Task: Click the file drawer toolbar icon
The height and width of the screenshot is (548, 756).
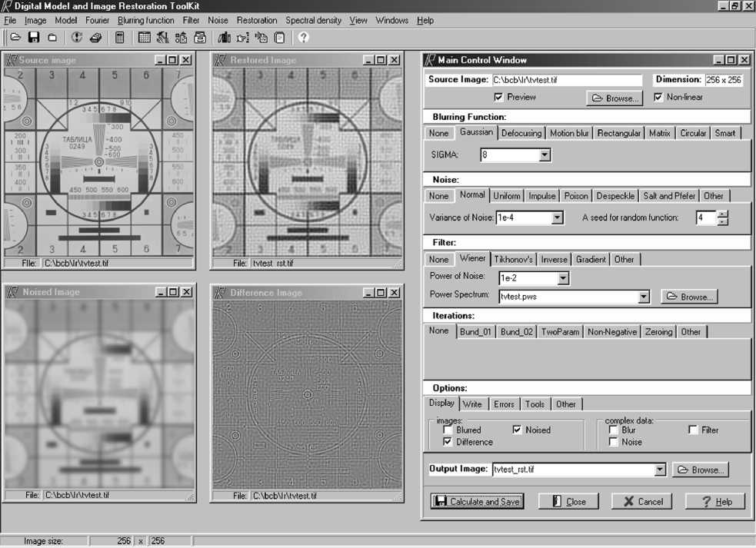Action: (x=200, y=37)
